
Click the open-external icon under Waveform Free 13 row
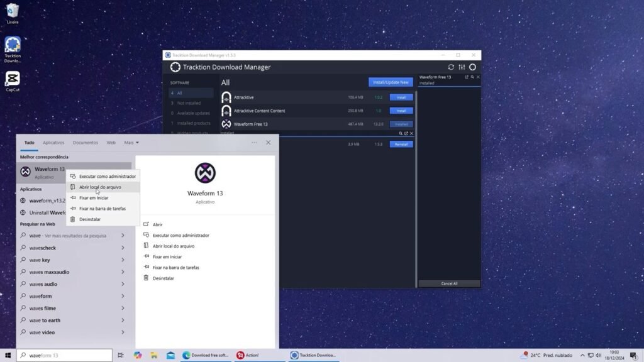coord(406,133)
